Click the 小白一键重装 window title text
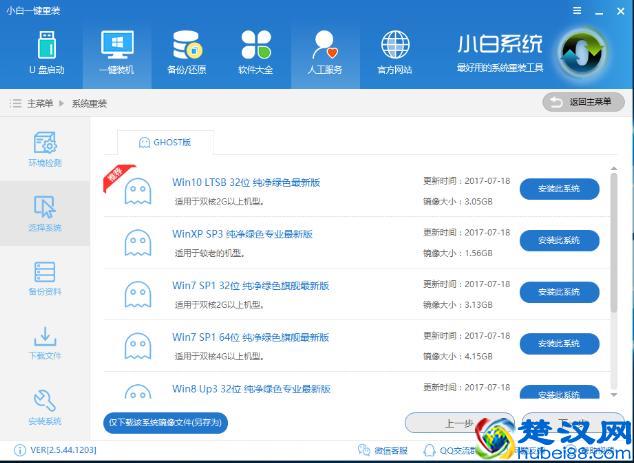The width and height of the screenshot is (634, 463). pos(33,11)
